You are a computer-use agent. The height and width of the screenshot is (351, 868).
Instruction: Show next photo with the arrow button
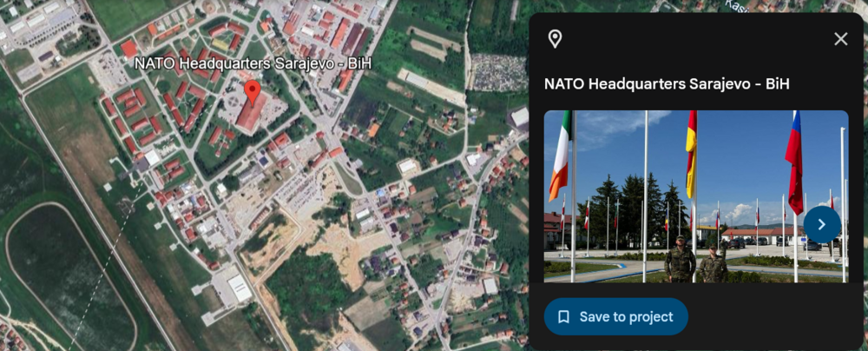click(x=822, y=224)
